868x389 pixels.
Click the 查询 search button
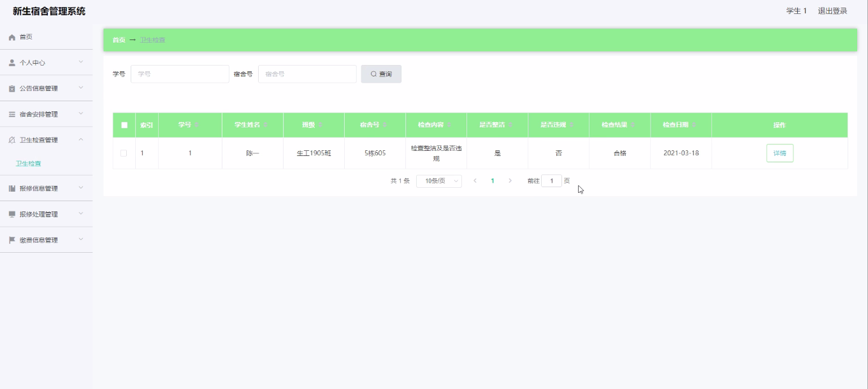(x=381, y=74)
